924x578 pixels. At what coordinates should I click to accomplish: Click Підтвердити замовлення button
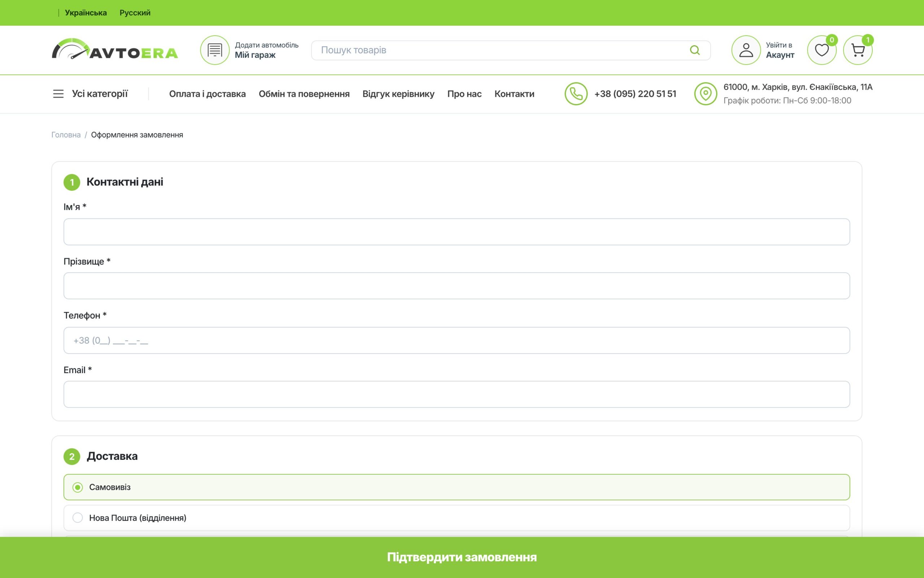[462, 557]
